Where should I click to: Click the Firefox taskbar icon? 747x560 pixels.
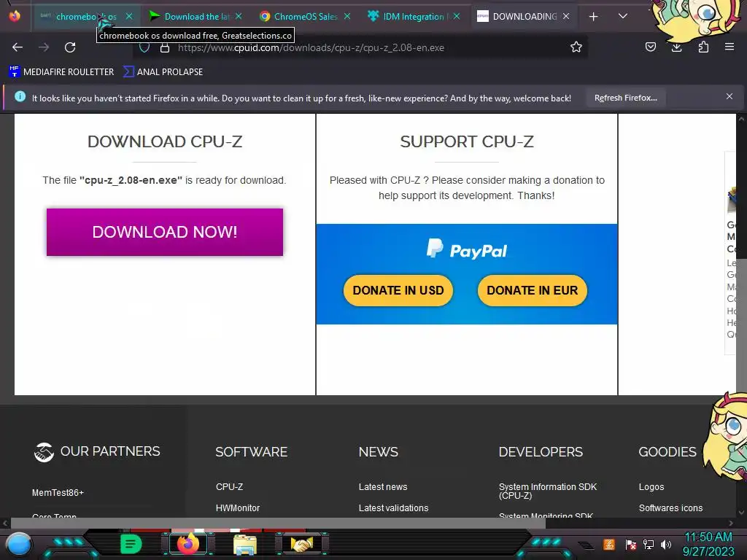(x=187, y=544)
